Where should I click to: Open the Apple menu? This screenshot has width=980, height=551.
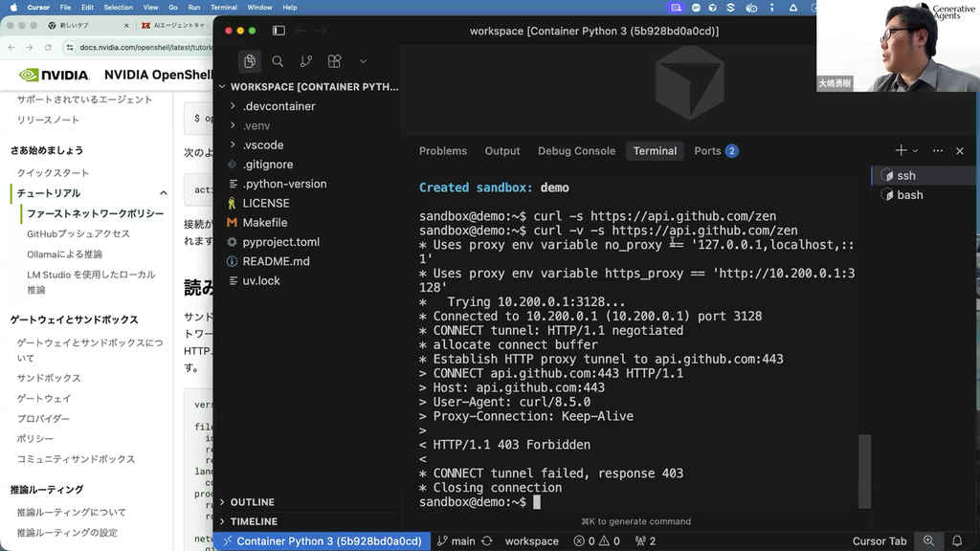pos(13,8)
